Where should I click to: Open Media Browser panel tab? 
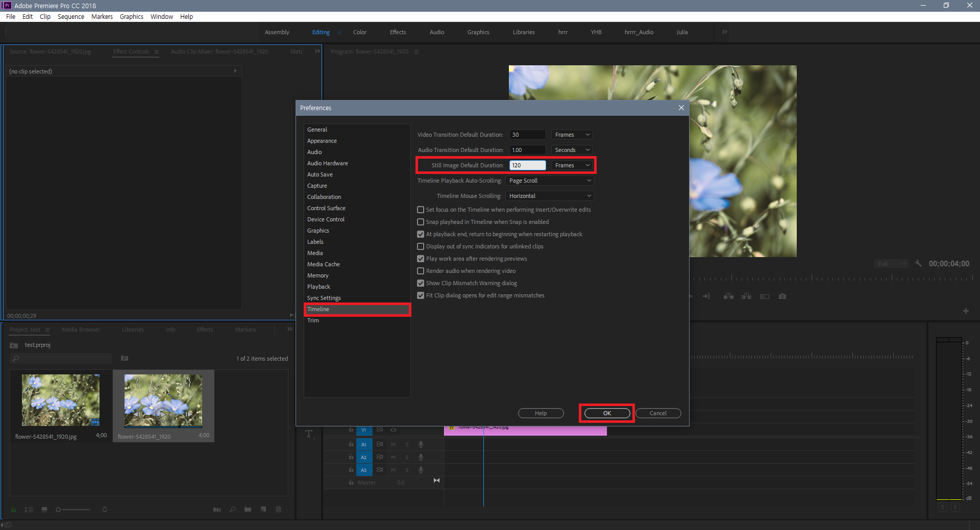coord(81,330)
